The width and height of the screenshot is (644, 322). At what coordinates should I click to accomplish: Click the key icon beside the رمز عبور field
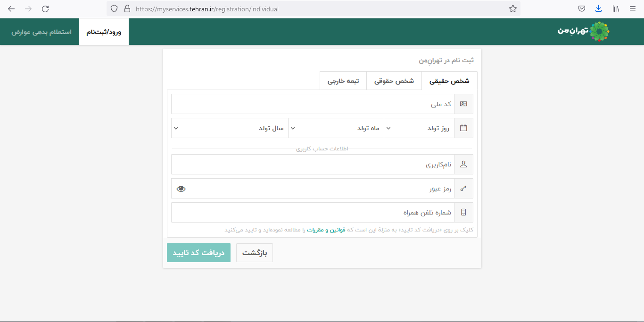(x=463, y=188)
